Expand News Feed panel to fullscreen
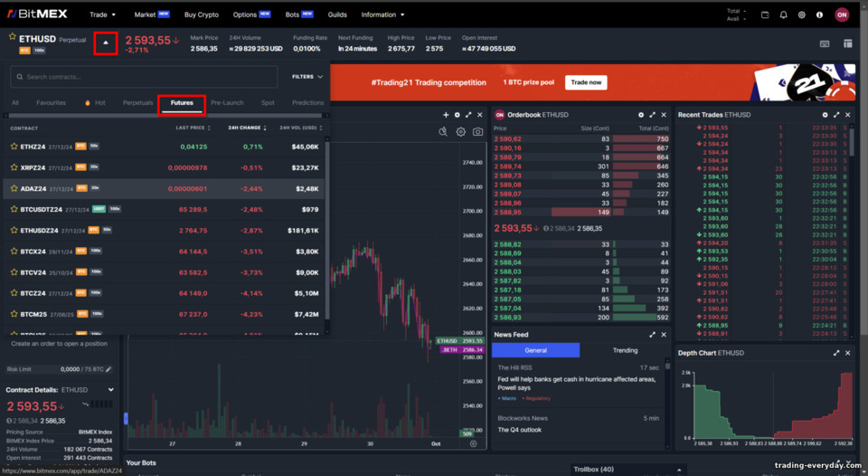868x476 pixels. tap(652, 335)
